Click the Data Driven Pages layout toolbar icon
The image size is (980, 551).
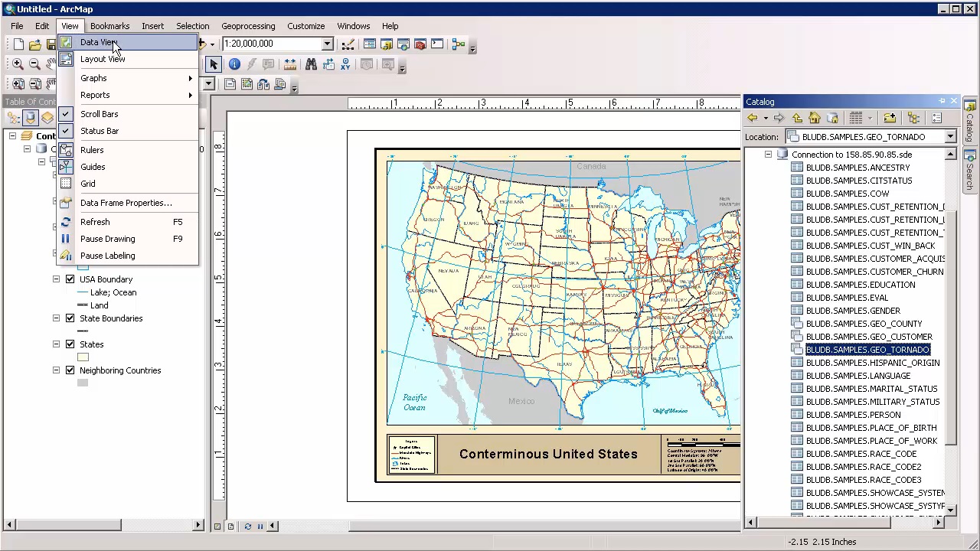point(280,84)
